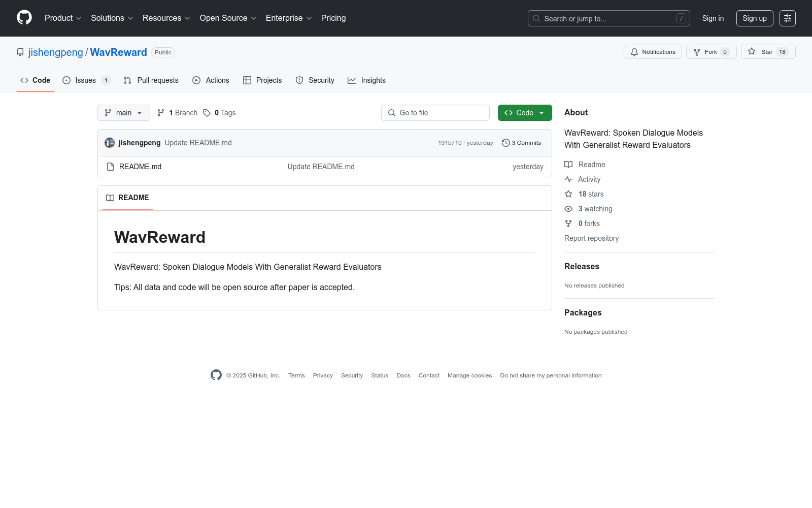
Task: Click the Sign up button
Action: pos(755,18)
